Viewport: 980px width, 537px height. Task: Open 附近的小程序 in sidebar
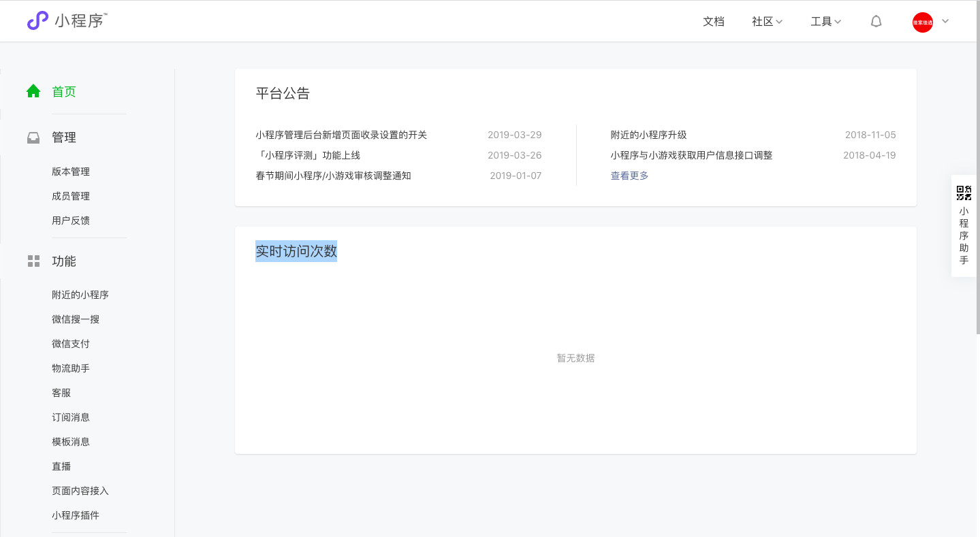[x=80, y=295]
